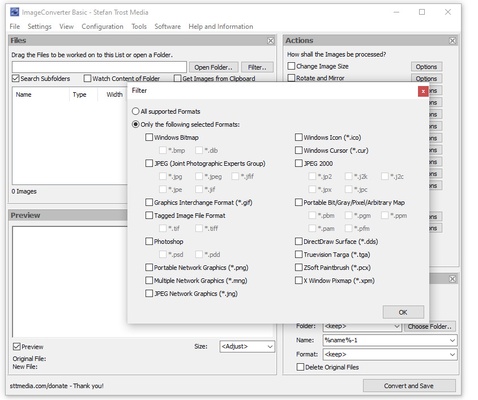478x400 pixels.
Task: Click the ImageConverter app icon in title bar
Action: 14,12
